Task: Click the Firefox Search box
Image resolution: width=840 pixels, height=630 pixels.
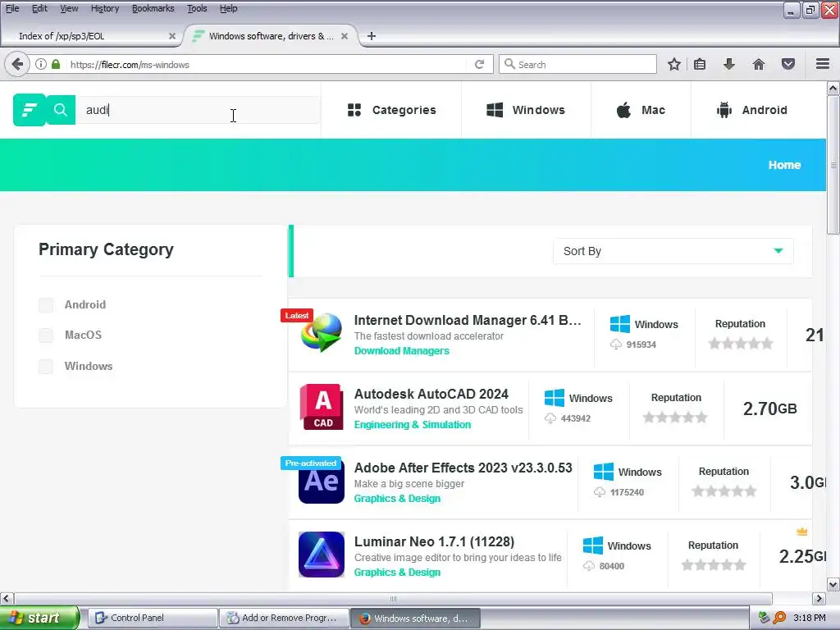Action: pos(577,64)
